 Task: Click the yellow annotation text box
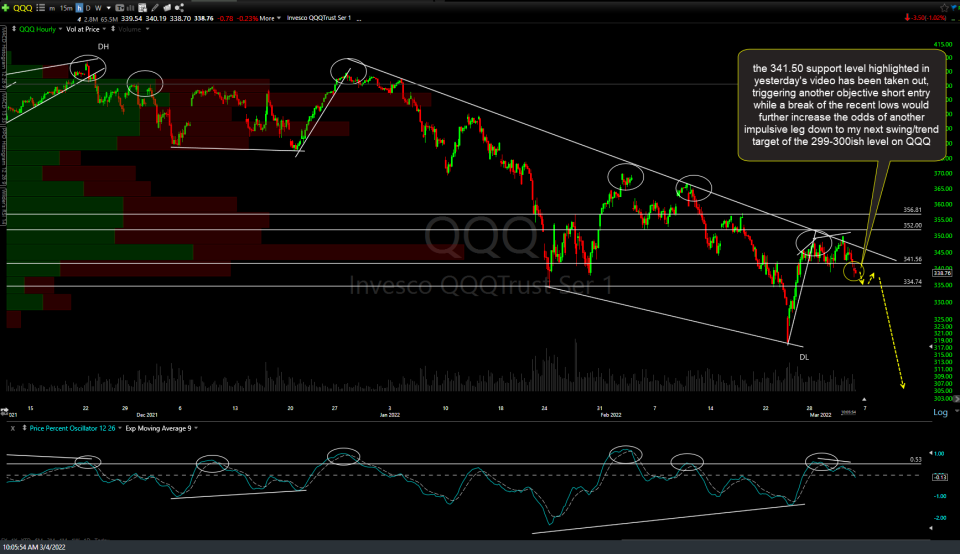point(841,105)
